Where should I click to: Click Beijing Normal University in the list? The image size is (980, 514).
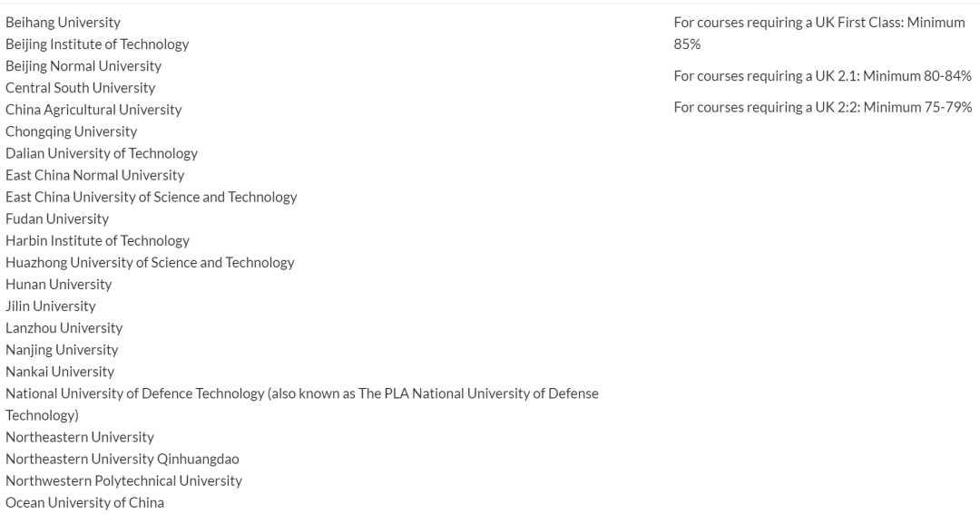coord(83,65)
